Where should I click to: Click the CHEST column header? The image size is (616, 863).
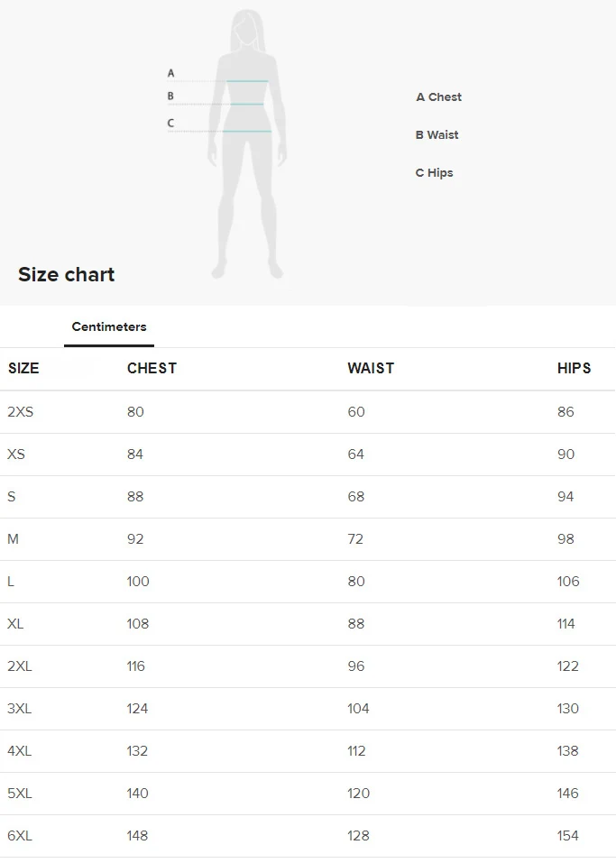coord(152,368)
